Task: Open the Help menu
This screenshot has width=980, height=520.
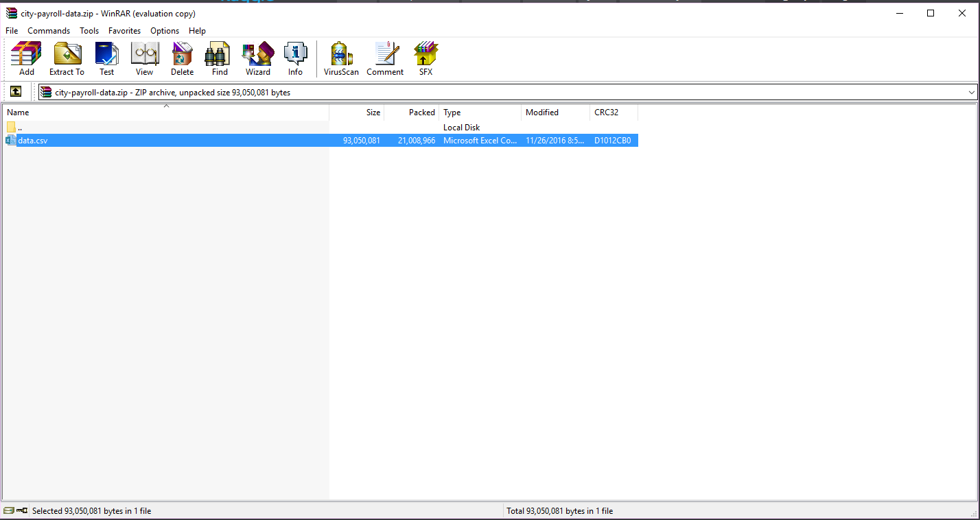Action: pyautogui.click(x=197, y=31)
